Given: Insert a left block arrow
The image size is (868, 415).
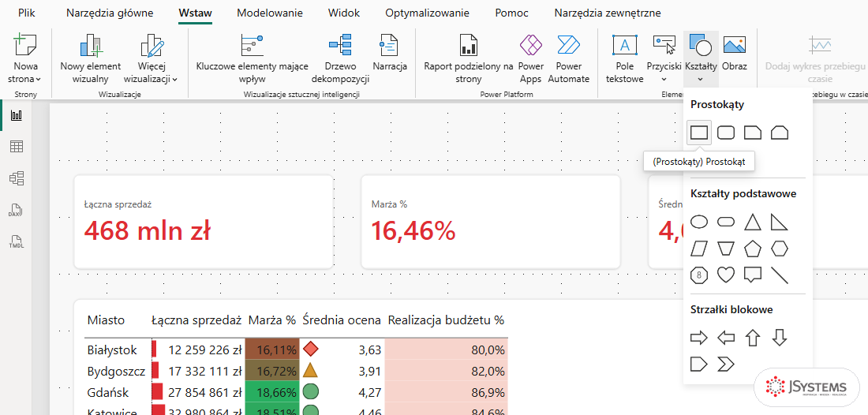Looking at the screenshot, I should click(x=726, y=337).
